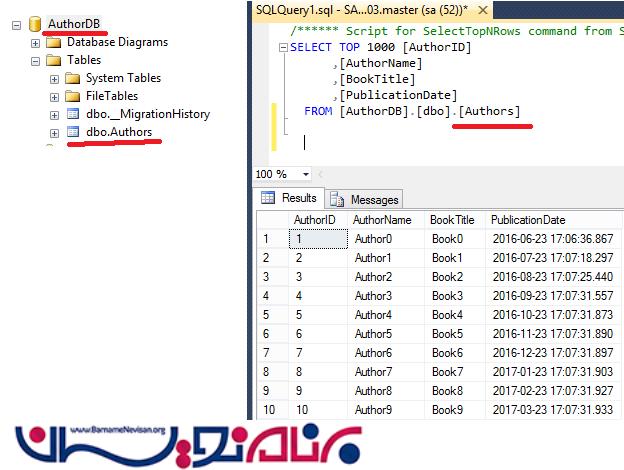Click the 2016-06-23 17:06:36.867 date cell
624x470 pixels.
[x=553, y=239]
